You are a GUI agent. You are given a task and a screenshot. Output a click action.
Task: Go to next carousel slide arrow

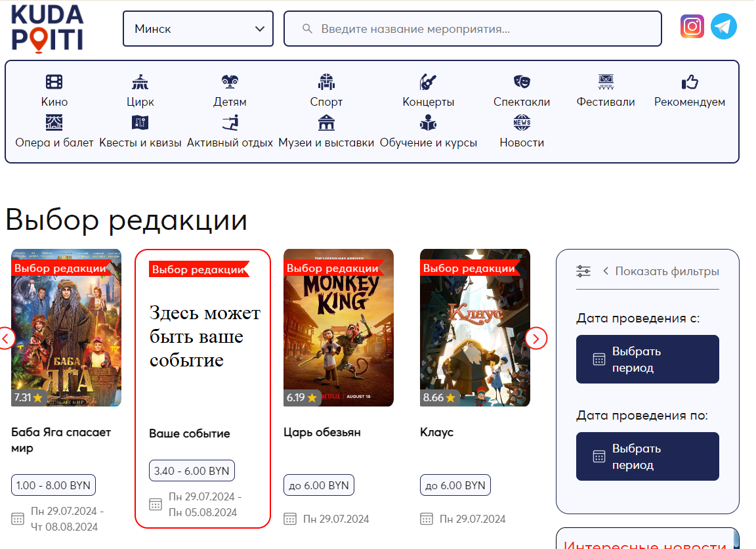click(x=536, y=338)
